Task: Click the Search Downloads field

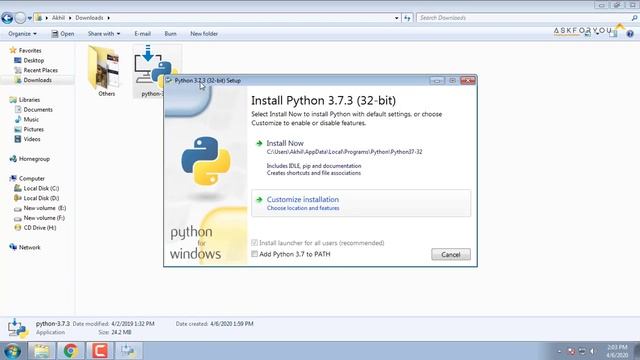Action: click(524, 18)
